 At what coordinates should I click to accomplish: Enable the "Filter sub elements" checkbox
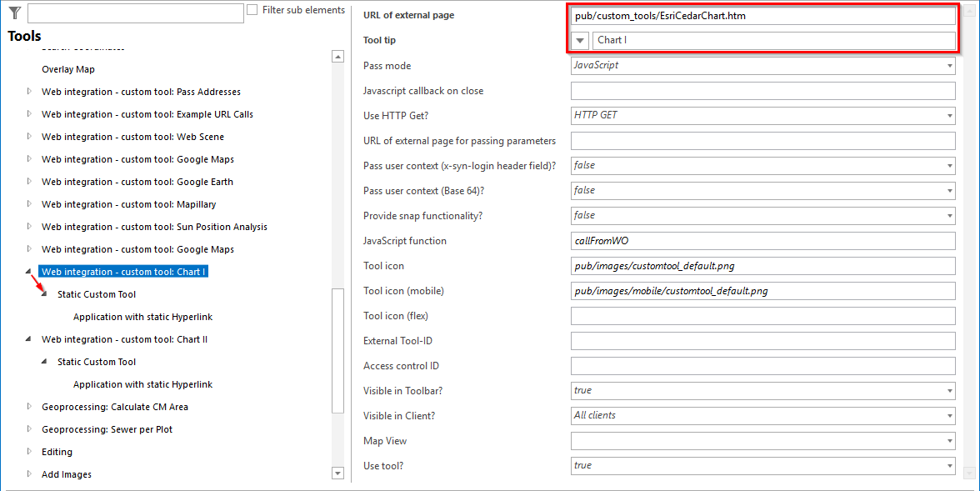(x=251, y=9)
